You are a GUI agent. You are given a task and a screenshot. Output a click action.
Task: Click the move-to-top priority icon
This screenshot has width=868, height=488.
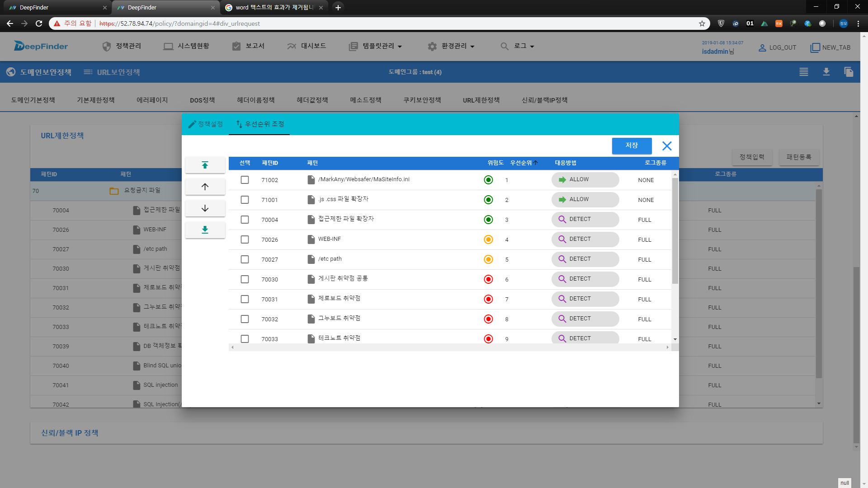205,165
